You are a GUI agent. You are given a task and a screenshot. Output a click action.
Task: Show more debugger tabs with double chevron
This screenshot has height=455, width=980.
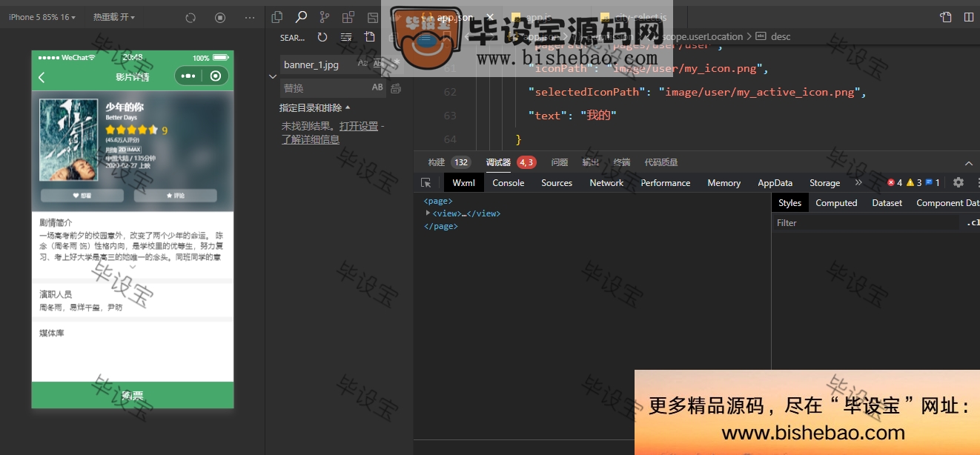[x=858, y=182]
